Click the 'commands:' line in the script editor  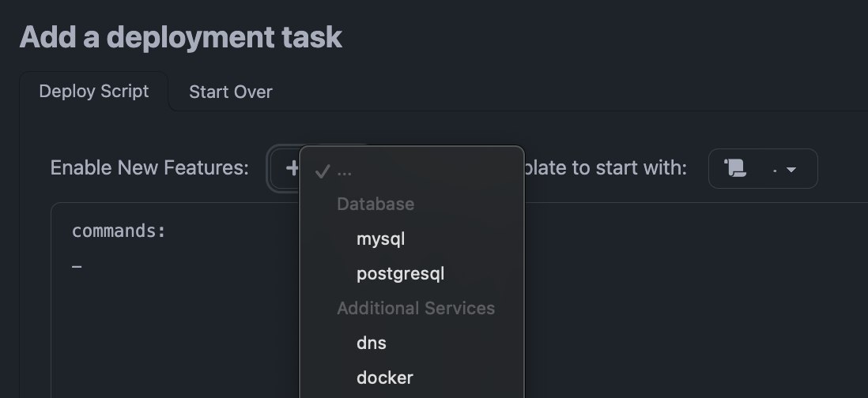click(119, 231)
